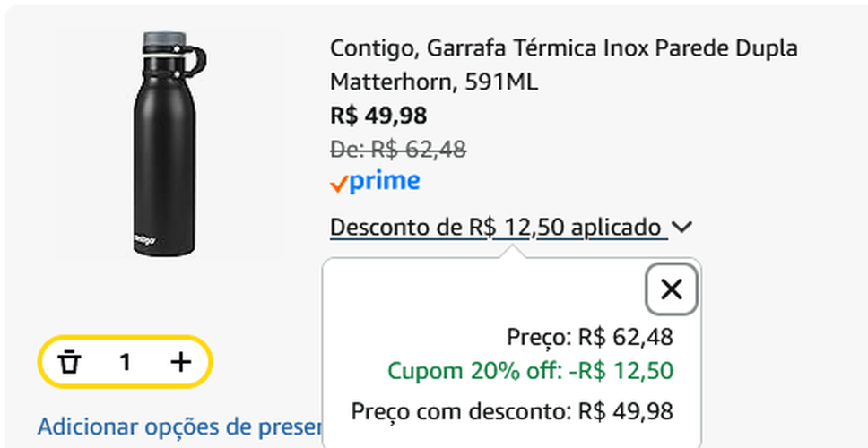Increase quantity with the plus icon
The height and width of the screenshot is (448, 868).
[181, 362]
